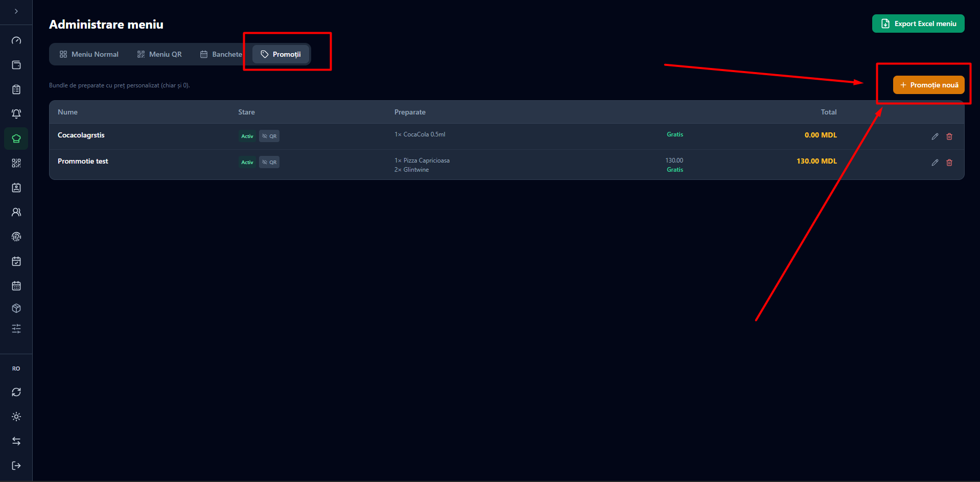Screen dimensions: 980x482
Task: Switch to the Meniu QR tab
Action: pyautogui.click(x=159, y=54)
